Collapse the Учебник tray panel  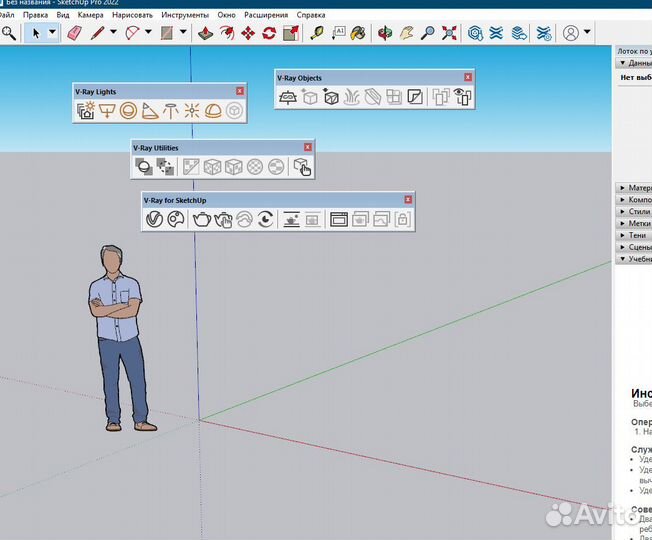point(634,259)
